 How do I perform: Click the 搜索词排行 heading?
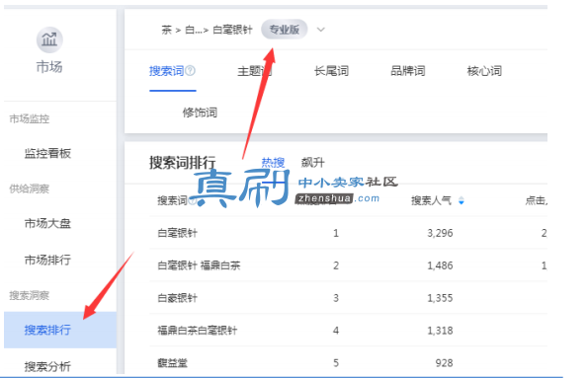[183, 163]
